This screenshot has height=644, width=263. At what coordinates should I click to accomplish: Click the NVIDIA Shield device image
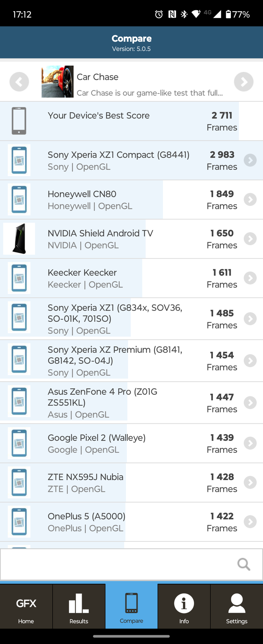[x=19, y=239]
